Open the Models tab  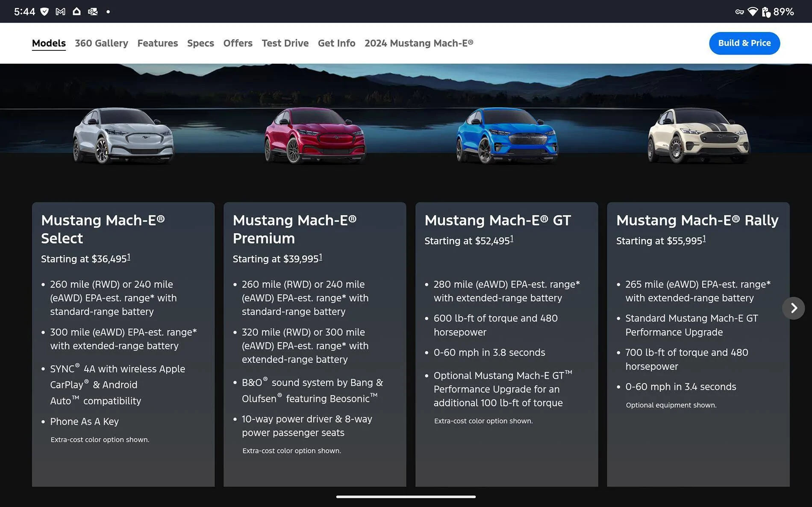(49, 43)
